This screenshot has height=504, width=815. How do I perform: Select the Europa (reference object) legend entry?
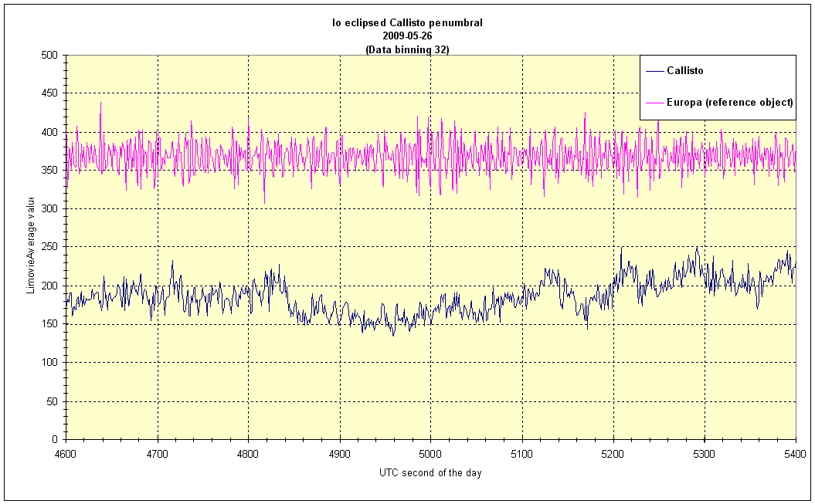click(719, 102)
